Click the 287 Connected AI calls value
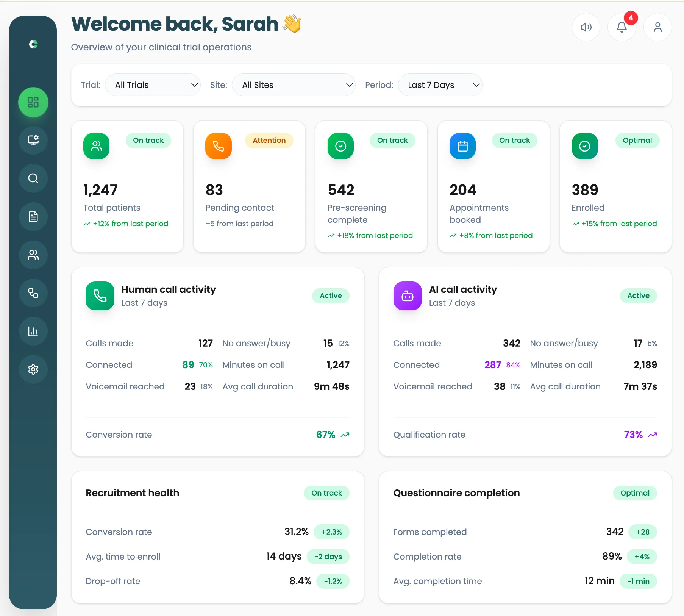The image size is (684, 616). [x=493, y=365]
